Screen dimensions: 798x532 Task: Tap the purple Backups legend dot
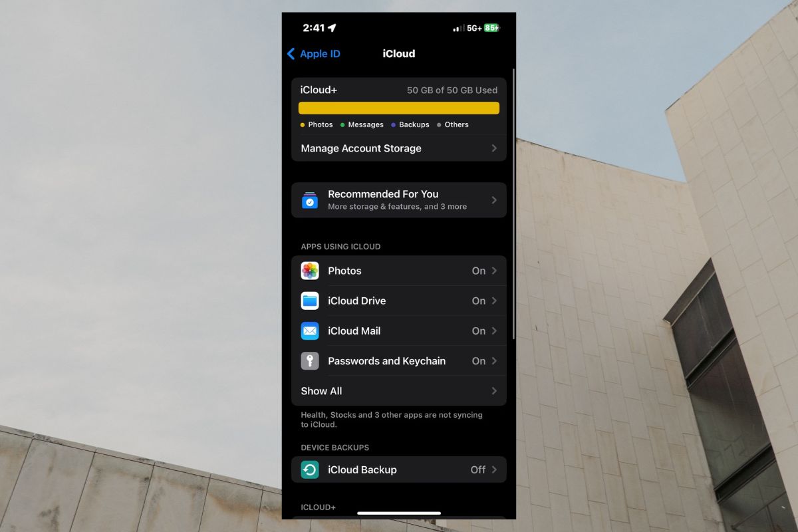click(x=394, y=124)
